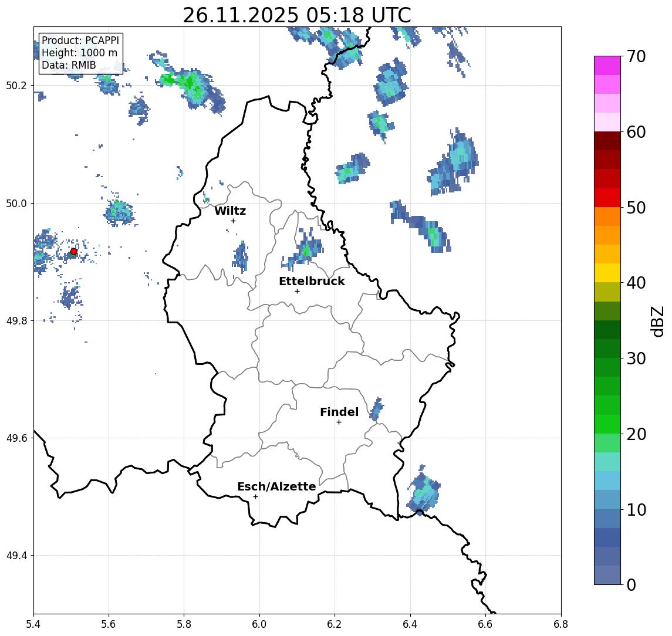
Task: Click the yellow 40 dBZ colorbar segment
Action: point(607,273)
